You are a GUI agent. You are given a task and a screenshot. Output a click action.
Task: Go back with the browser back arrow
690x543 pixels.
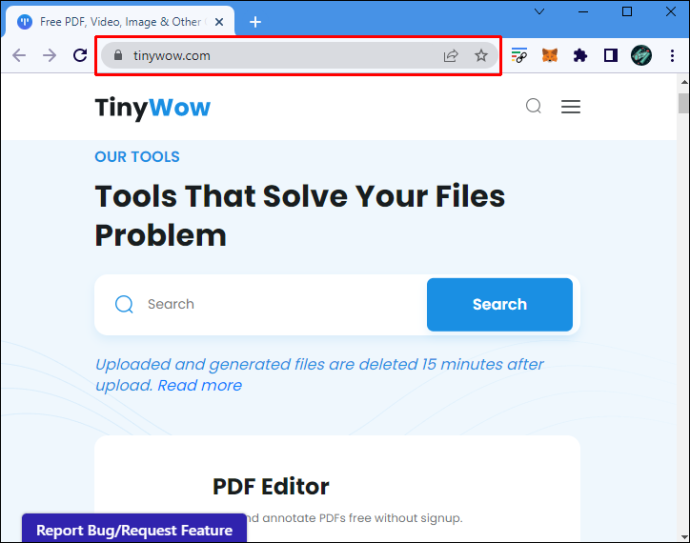tap(19, 55)
